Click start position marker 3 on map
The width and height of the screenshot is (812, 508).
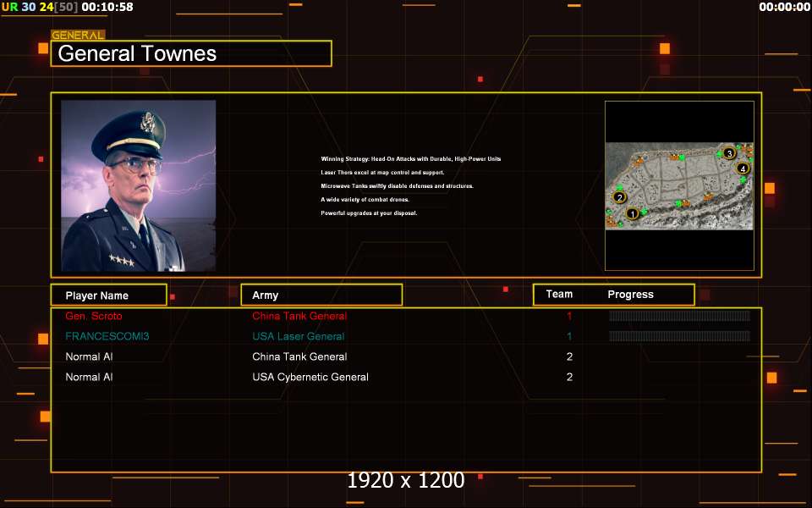pos(729,153)
